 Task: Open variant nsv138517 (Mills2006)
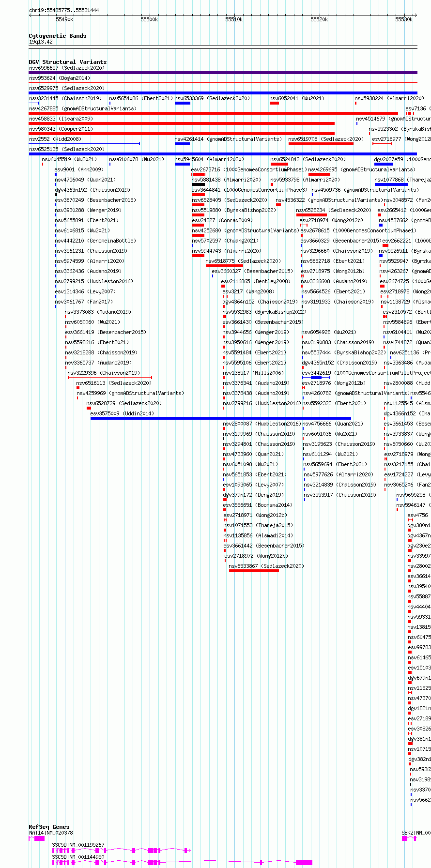[253, 373]
